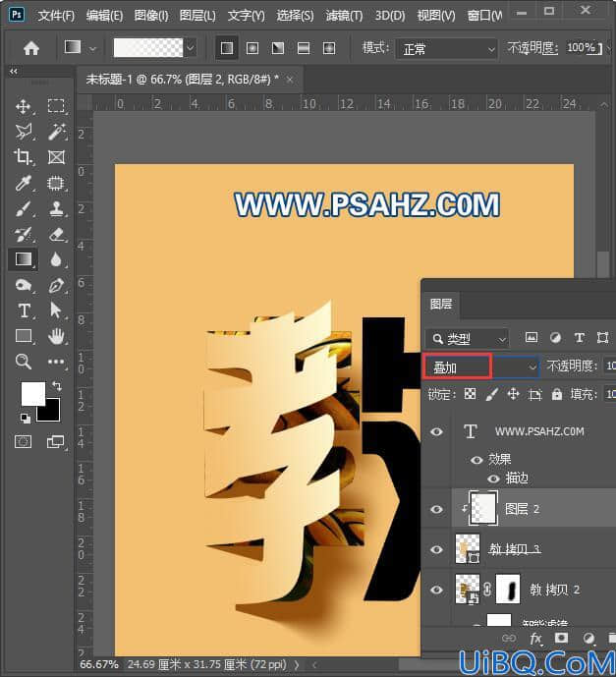Filter layers by adjustment type
The image size is (616, 677).
[555, 338]
